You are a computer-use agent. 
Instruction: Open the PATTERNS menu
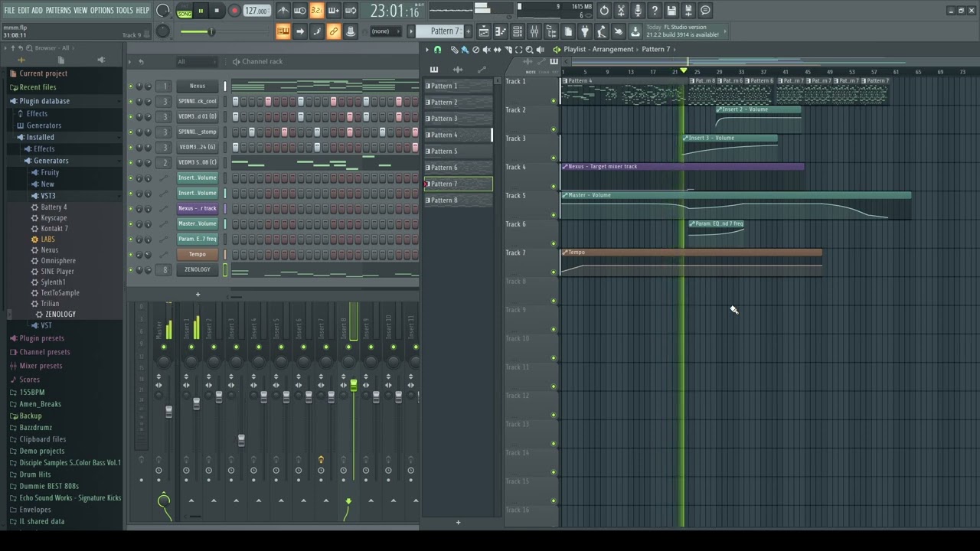(x=58, y=10)
